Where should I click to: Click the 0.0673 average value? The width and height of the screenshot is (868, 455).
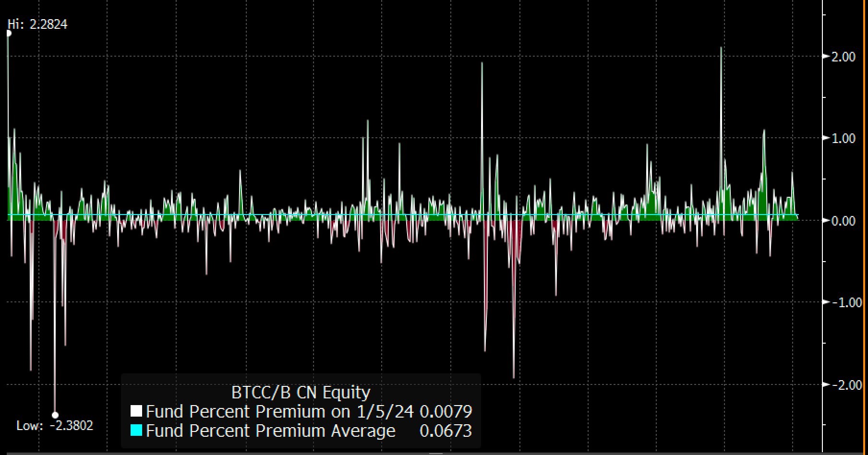[x=446, y=431]
